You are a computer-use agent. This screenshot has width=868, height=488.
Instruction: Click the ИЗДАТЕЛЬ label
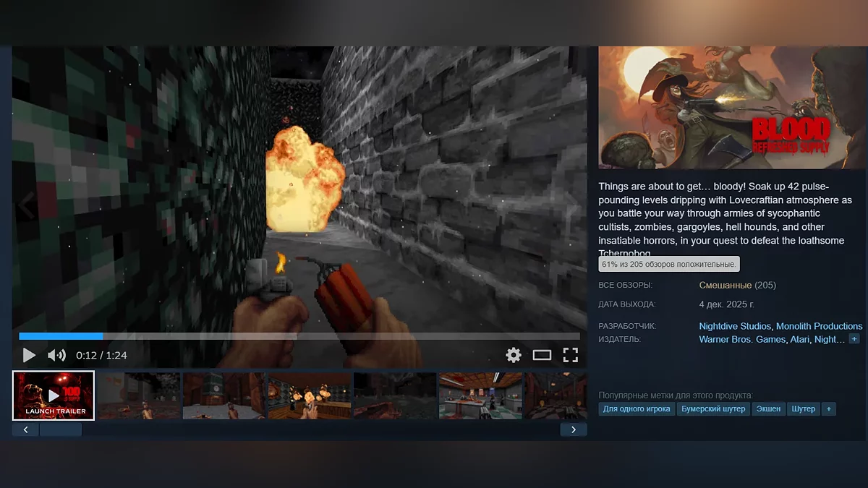click(620, 340)
